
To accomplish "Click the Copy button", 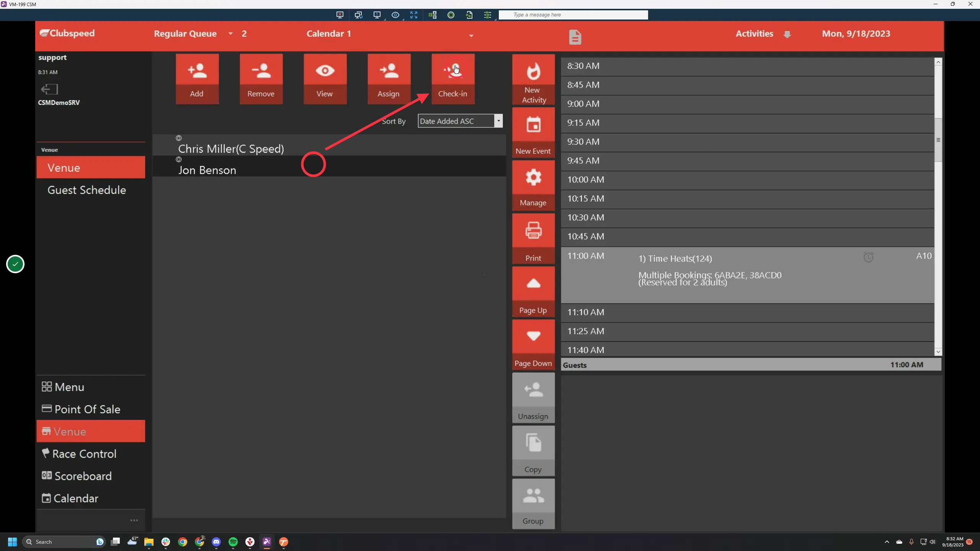I will (x=533, y=451).
